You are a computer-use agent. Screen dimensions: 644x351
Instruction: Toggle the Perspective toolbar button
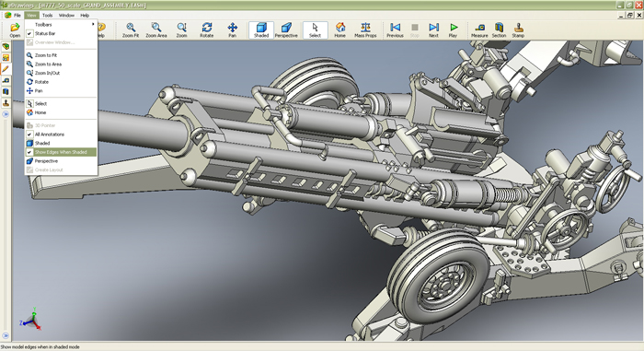point(286,30)
